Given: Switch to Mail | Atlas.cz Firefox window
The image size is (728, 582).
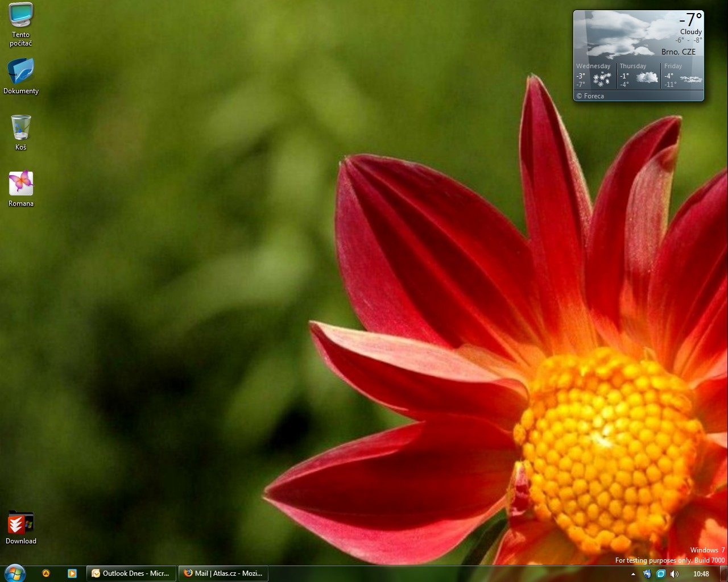Looking at the screenshot, I should [x=224, y=573].
